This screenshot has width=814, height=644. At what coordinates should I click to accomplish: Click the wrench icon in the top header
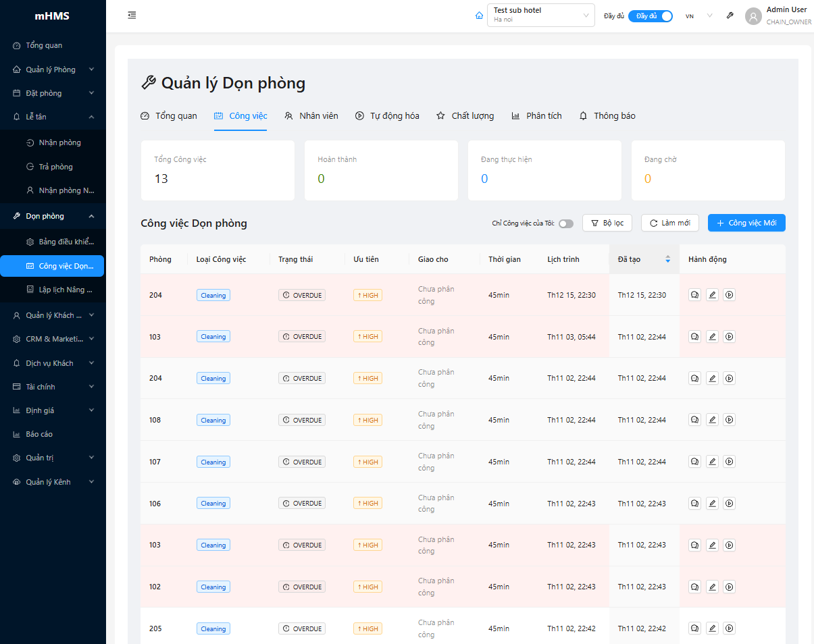(x=730, y=16)
